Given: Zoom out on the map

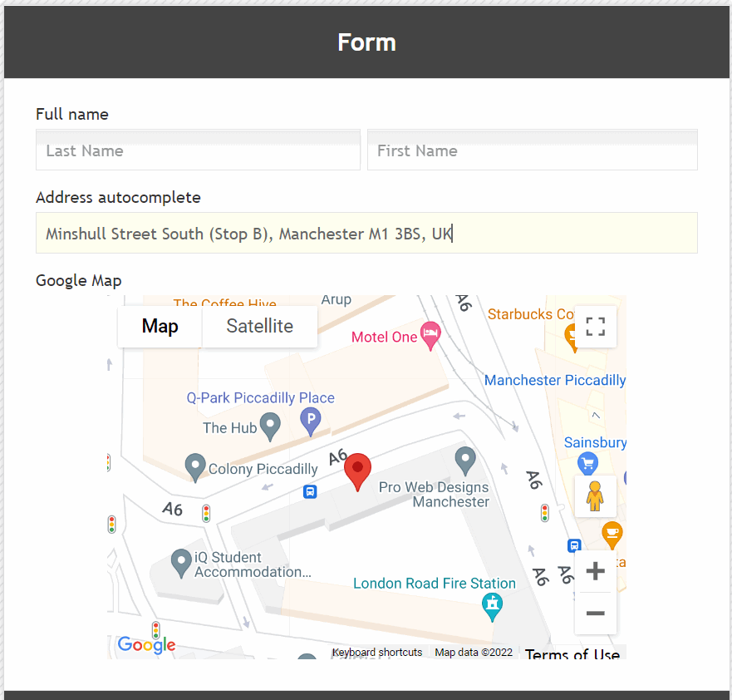Looking at the screenshot, I should [595, 614].
